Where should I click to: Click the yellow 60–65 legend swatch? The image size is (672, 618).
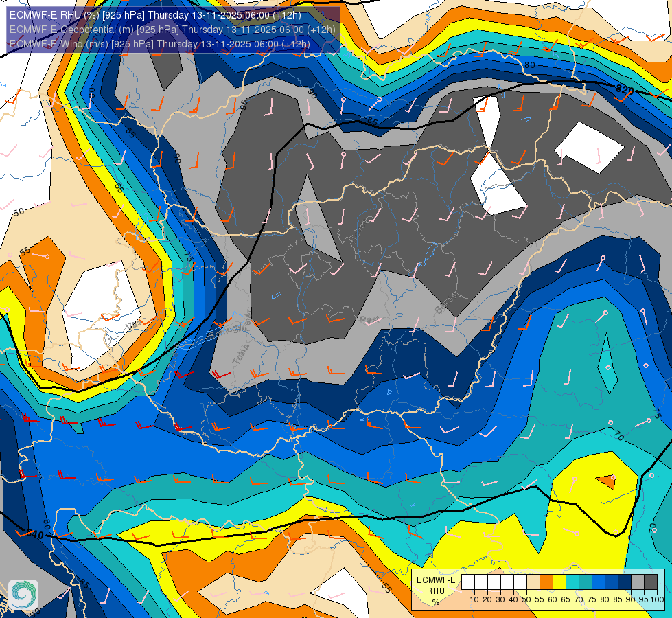559,582
